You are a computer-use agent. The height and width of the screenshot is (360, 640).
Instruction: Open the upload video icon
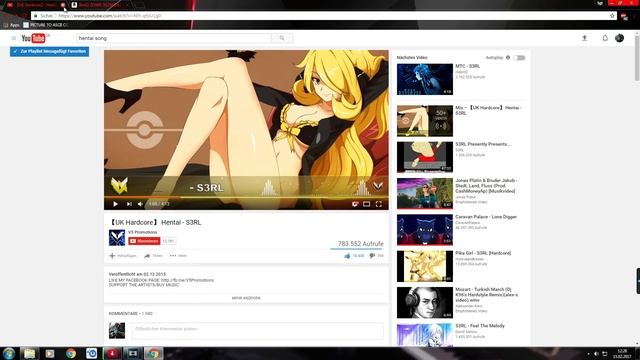584,38
